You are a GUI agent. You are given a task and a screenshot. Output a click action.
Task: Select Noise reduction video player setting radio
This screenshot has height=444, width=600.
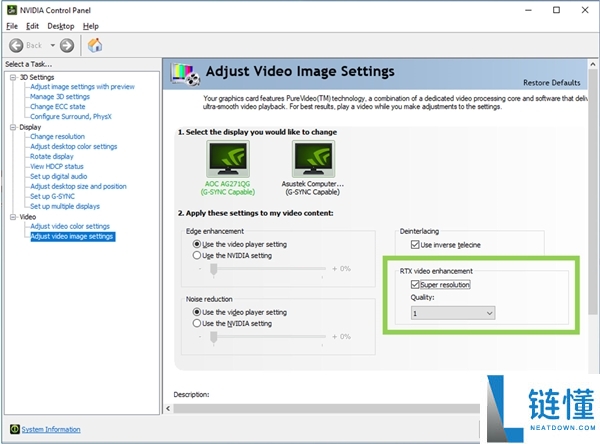click(197, 312)
